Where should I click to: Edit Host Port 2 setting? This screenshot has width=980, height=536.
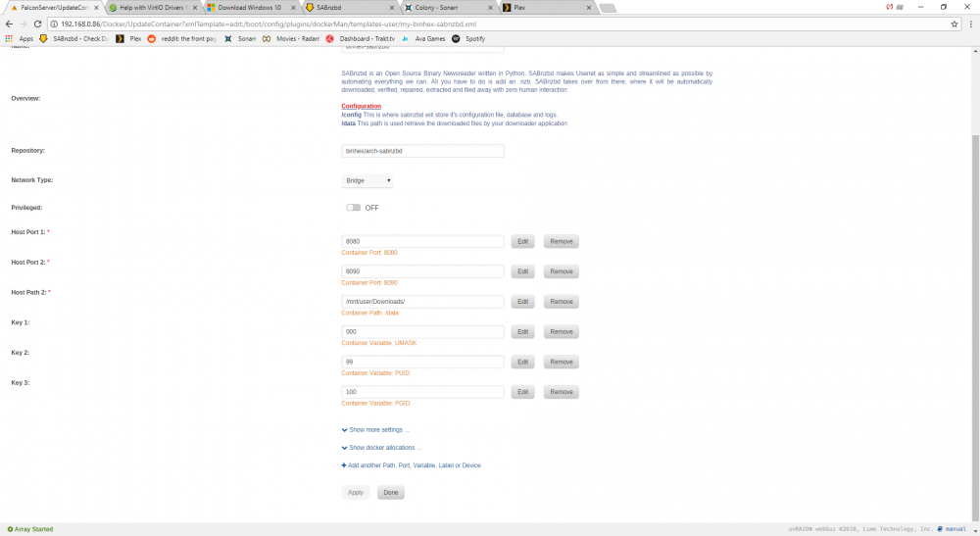pos(522,271)
